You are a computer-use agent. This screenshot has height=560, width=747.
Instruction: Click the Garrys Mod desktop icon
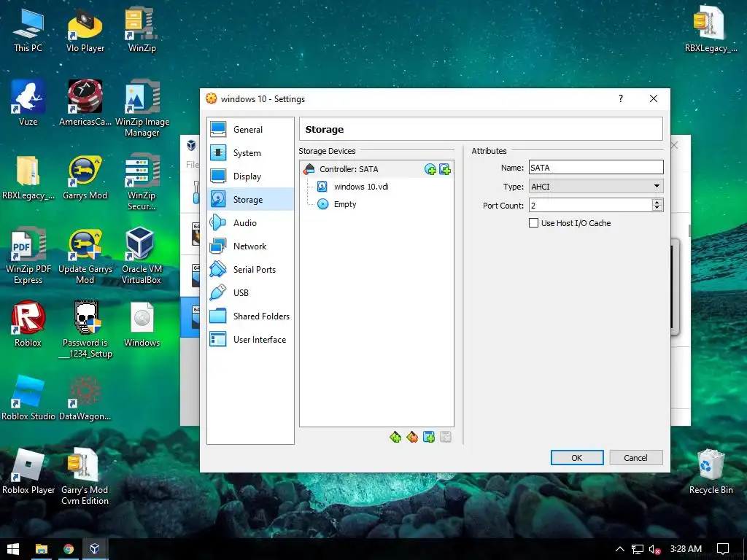tap(85, 177)
